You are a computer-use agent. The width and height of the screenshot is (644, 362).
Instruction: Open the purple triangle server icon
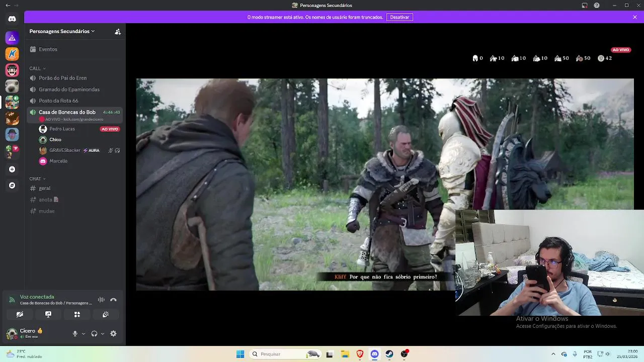[12, 38]
